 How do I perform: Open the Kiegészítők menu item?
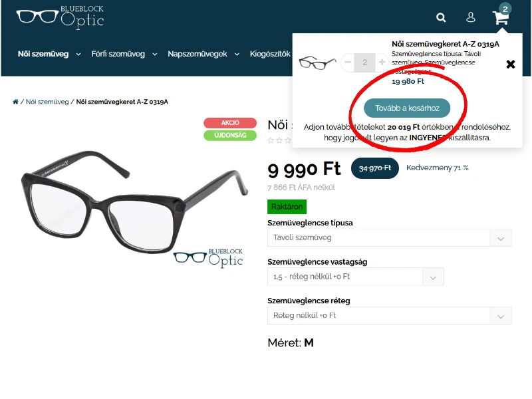(270, 54)
